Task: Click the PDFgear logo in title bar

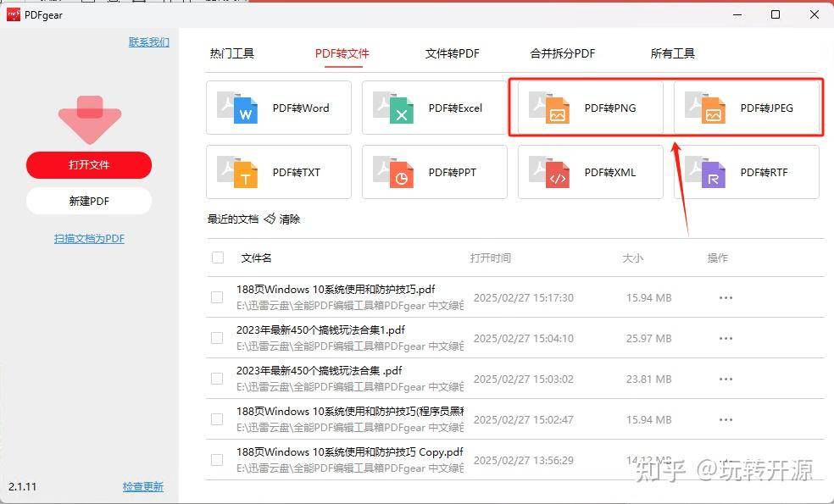Action: (14, 15)
